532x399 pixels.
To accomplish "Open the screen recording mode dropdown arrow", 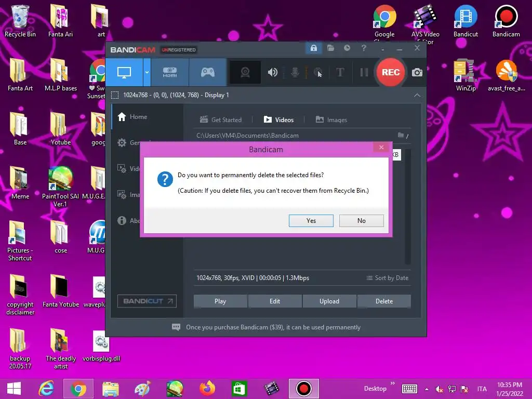I will coord(147,72).
